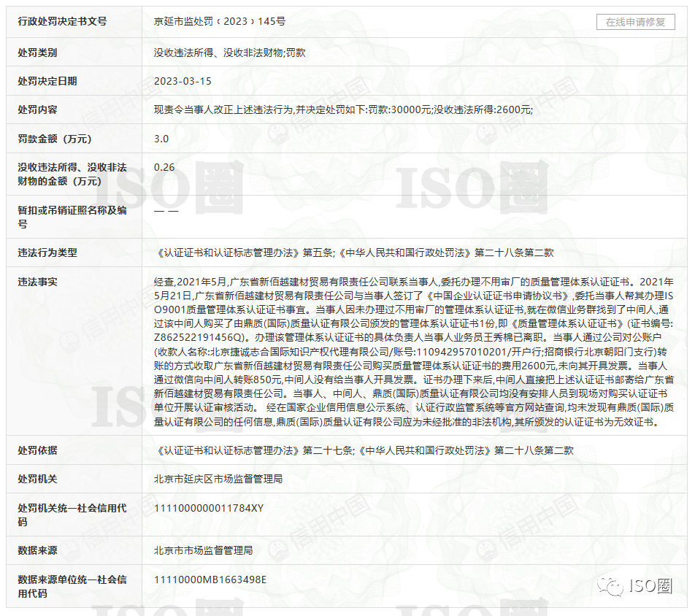Select the penalty content text with 罚款:30000元
695x616 pixels.
point(344,109)
